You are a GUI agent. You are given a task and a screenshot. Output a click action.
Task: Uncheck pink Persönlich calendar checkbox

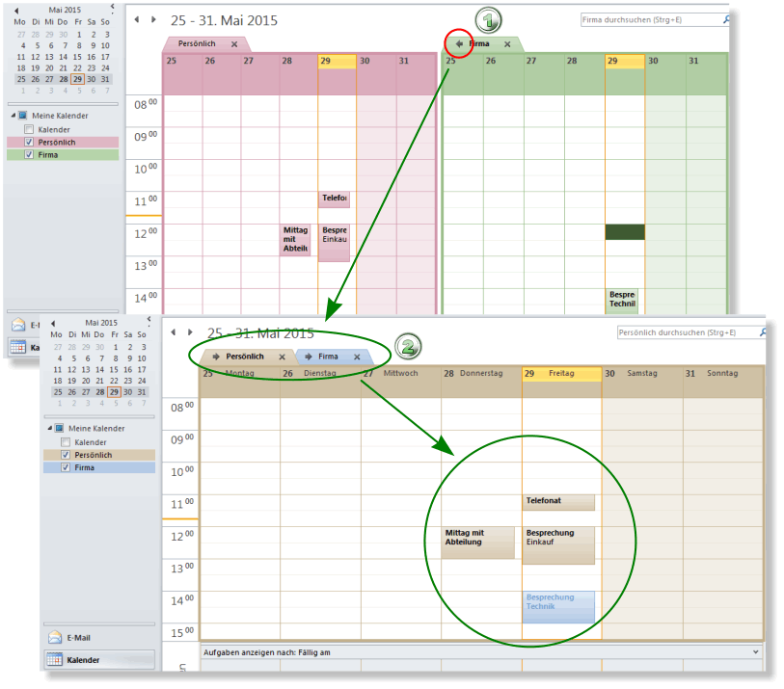[29, 142]
